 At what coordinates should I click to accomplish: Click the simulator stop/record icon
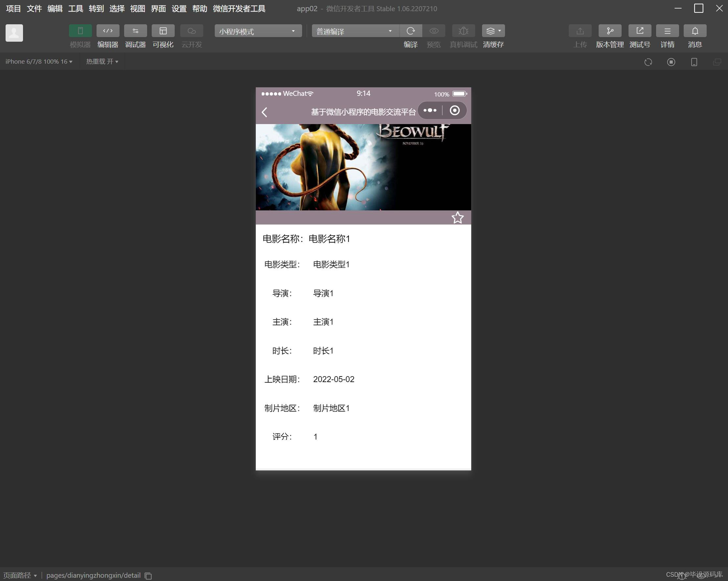pos(671,62)
